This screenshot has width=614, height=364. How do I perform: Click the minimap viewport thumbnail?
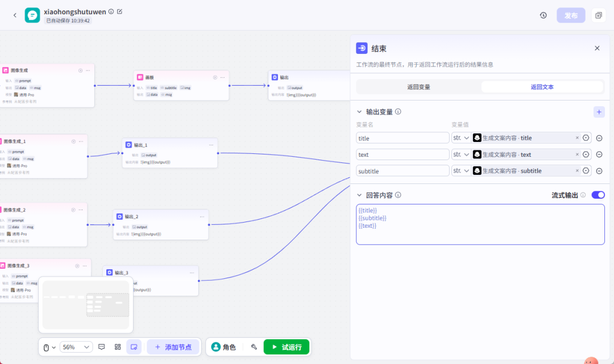pyautogui.click(x=107, y=305)
